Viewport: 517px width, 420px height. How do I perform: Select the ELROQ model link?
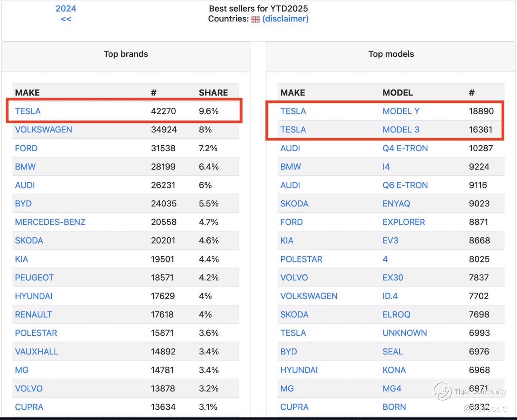[396, 314]
